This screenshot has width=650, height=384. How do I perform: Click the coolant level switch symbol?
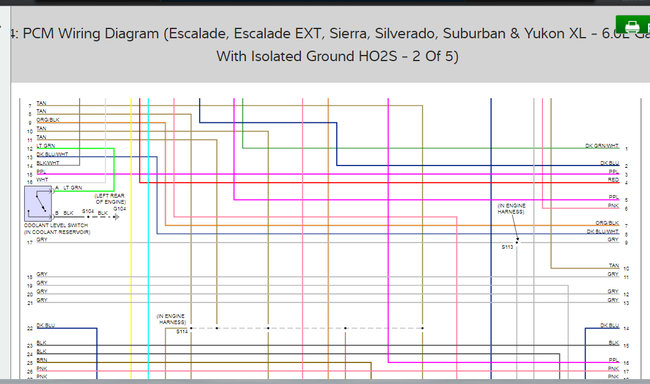(x=38, y=204)
